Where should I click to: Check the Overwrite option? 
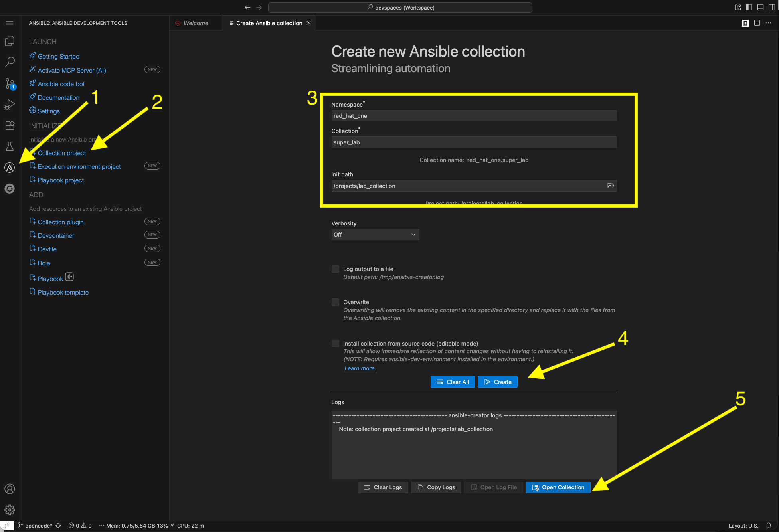tap(335, 302)
